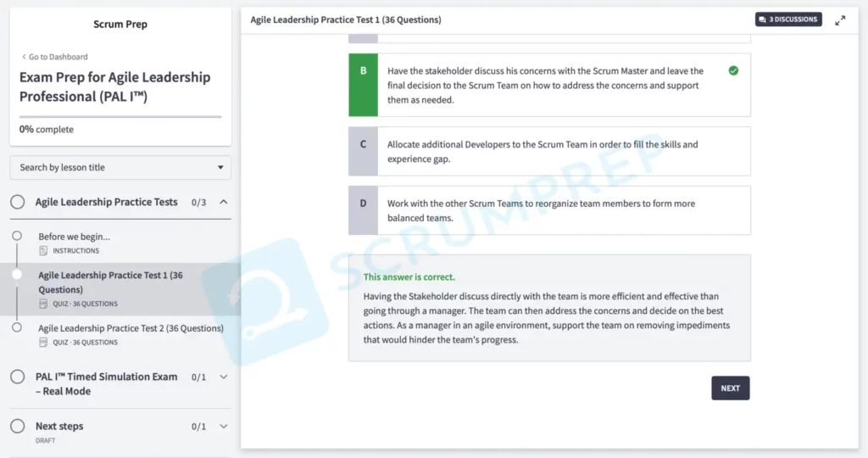Select answer option C
The image size is (868, 458).
tap(549, 151)
